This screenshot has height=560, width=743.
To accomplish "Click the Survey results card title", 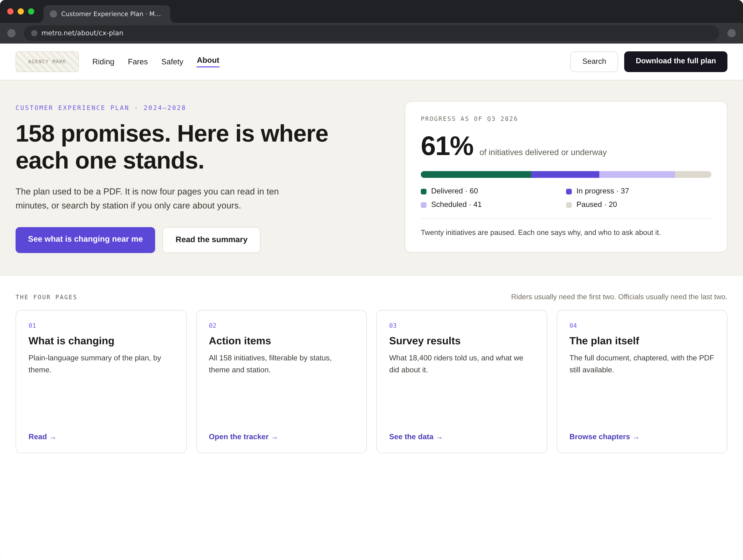I will tap(425, 341).
